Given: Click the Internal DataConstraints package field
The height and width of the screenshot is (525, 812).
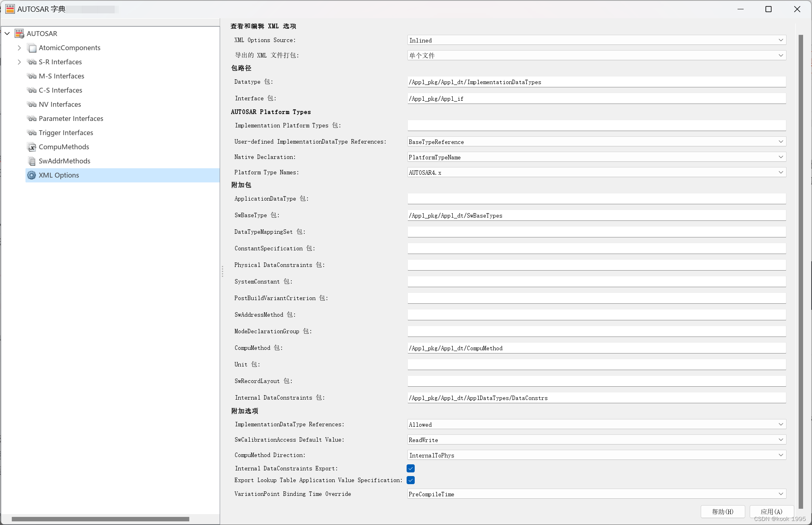Looking at the screenshot, I should click(597, 398).
